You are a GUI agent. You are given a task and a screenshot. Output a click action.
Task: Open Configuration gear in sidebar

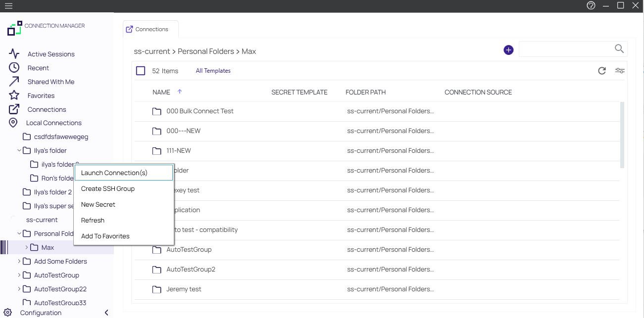[x=8, y=313]
